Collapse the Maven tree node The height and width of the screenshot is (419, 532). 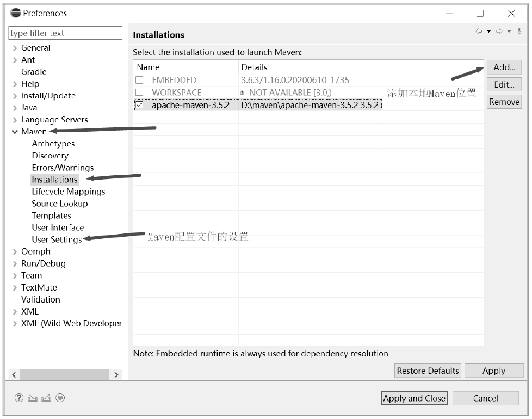coord(15,132)
